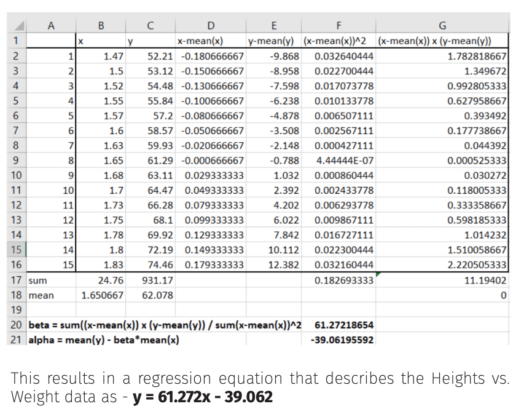Select the beta value 61.27218654
Viewport: 532px width, 417px height.
(x=338, y=325)
